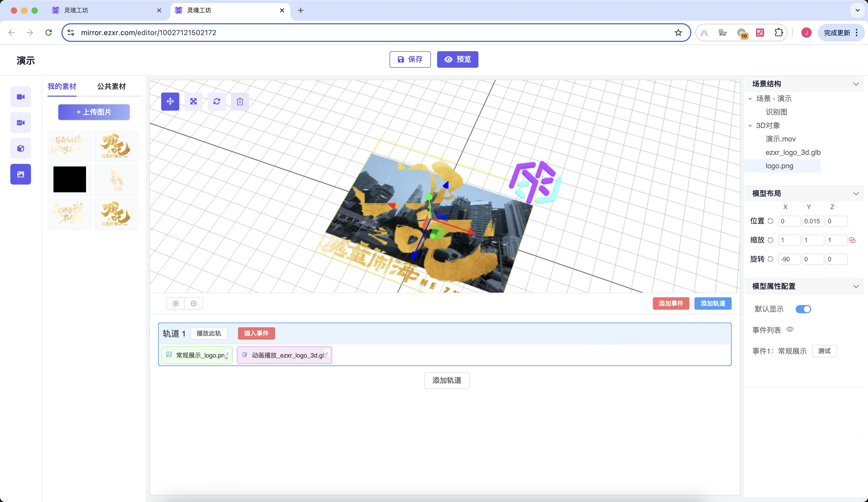Click the 添加轨道 button below the track
Viewport: 868px width, 502px height.
447,380
